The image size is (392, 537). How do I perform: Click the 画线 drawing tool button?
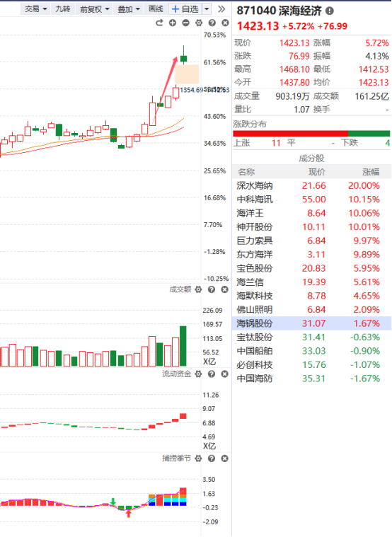pyautogui.click(x=156, y=9)
